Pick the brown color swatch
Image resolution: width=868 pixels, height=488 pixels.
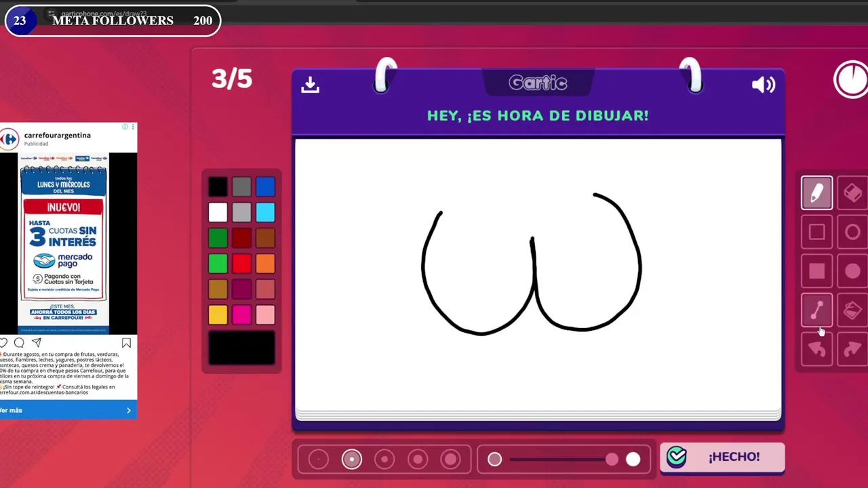click(265, 238)
